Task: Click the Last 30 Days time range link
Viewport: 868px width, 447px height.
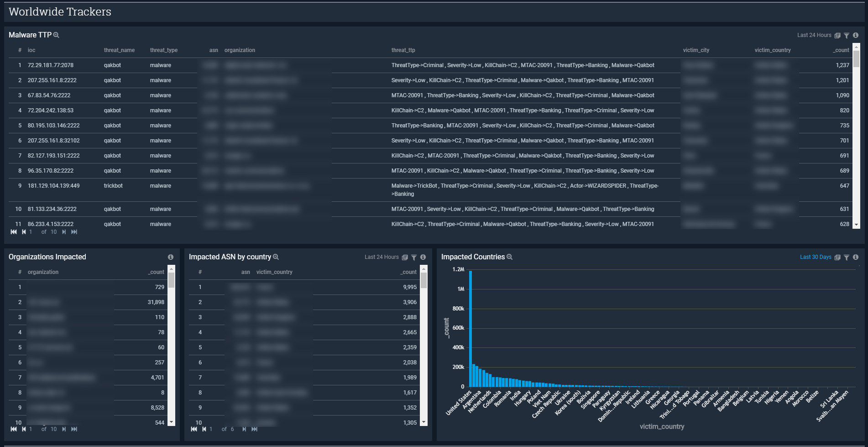Action: 816,257
